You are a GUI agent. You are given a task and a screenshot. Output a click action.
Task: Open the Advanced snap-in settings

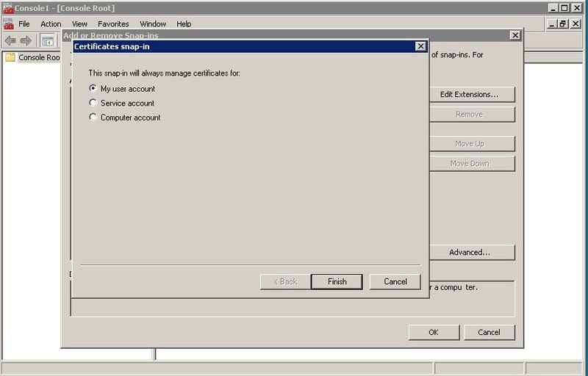click(469, 253)
